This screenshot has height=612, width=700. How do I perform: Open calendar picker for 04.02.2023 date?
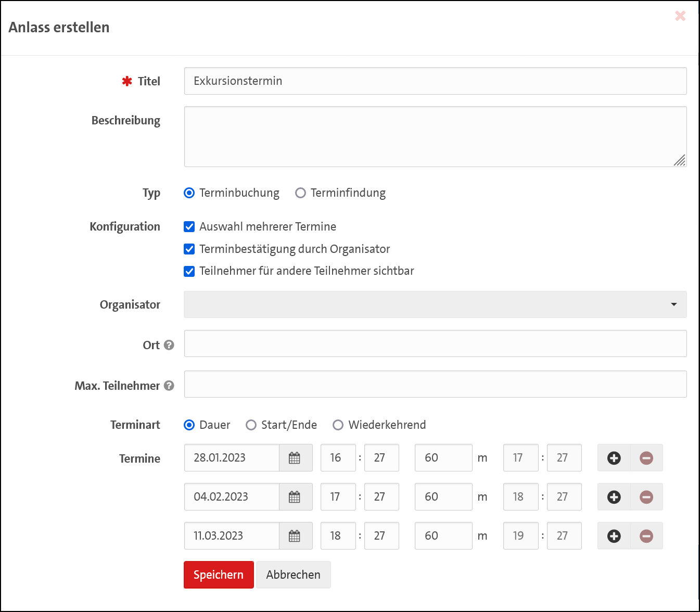tap(295, 497)
